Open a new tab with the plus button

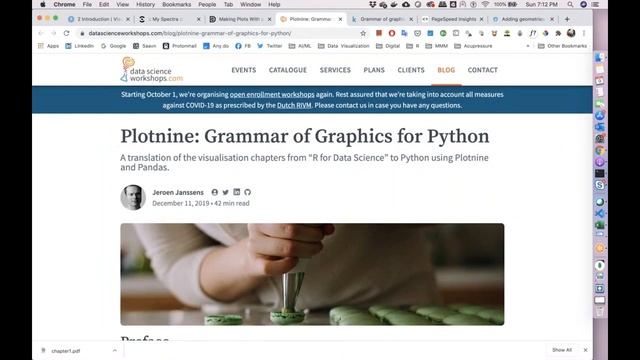pos(567,19)
